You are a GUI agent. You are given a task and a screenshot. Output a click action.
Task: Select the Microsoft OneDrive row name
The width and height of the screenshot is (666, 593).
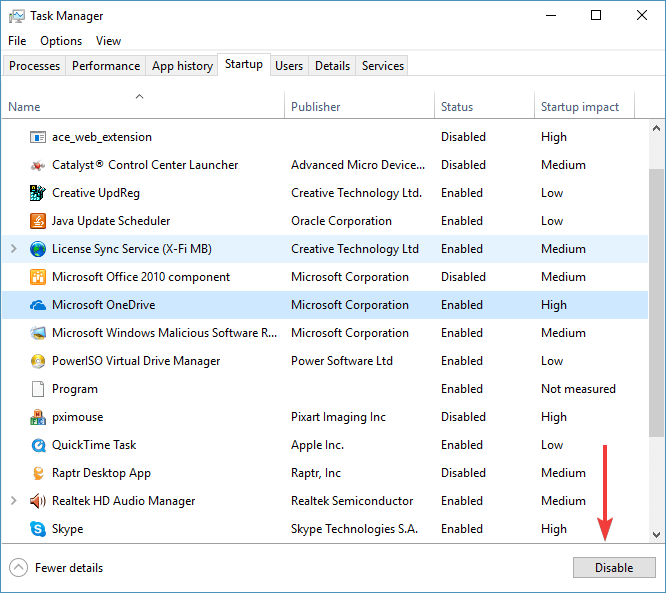coord(104,305)
